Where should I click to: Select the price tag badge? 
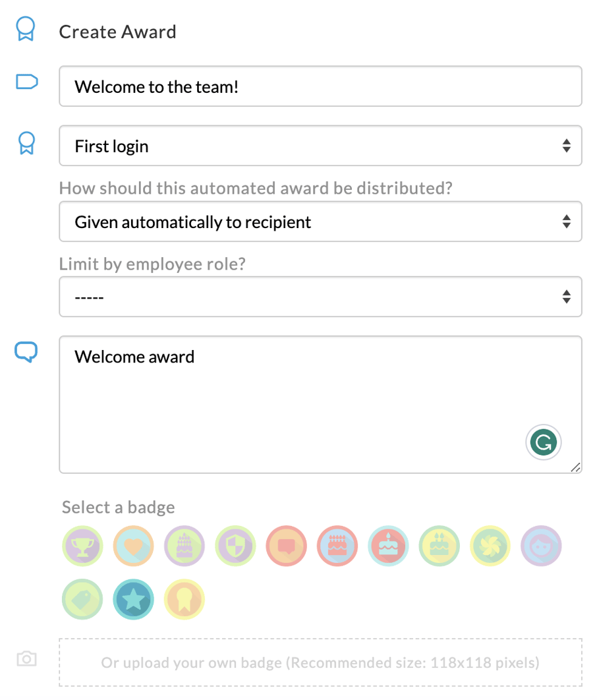(82, 599)
